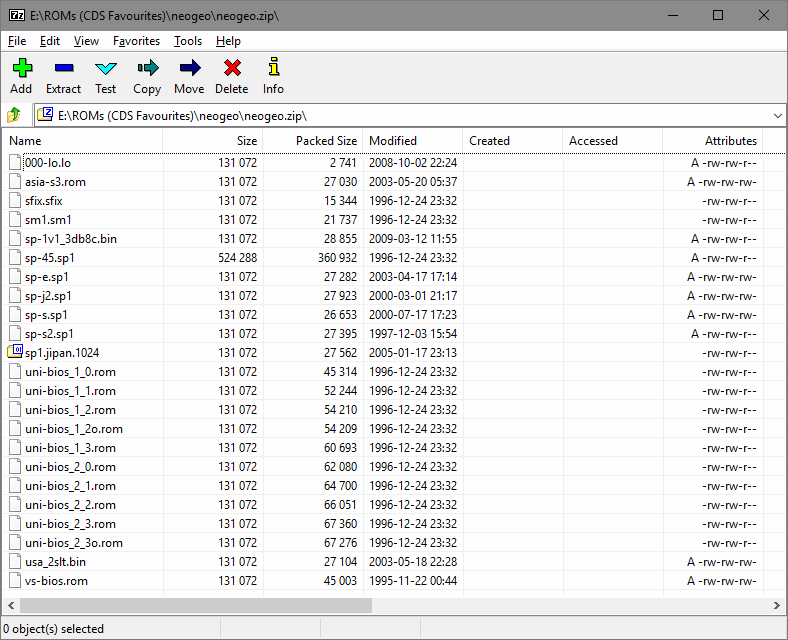Click status text 0 object(s) selected
This screenshot has width=788, height=640.
[x=53, y=628]
